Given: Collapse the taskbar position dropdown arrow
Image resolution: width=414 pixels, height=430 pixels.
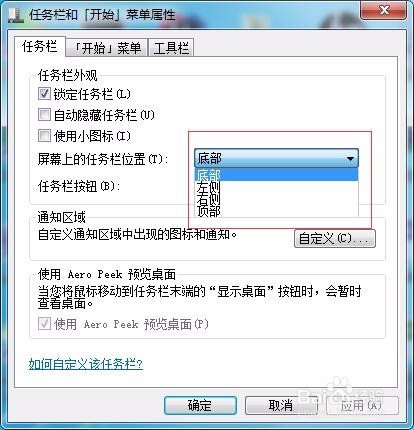Looking at the screenshot, I should pyautogui.click(x=350, y=158).
